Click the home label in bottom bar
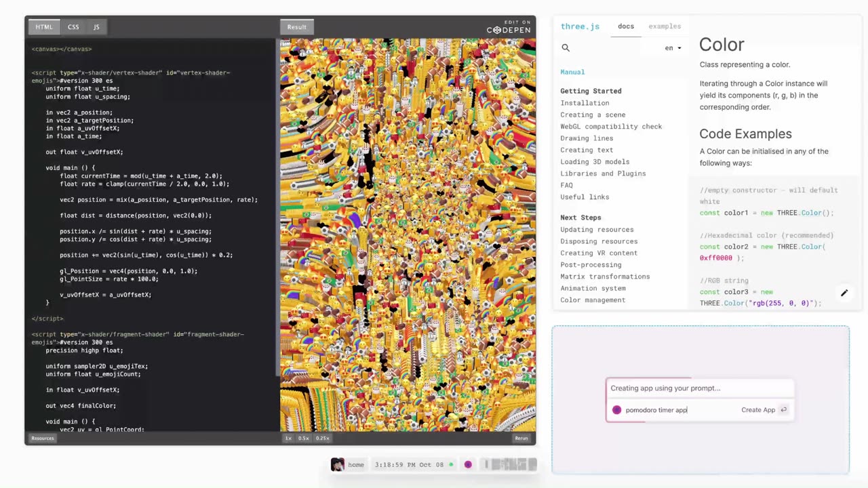 tap(356, 465)
